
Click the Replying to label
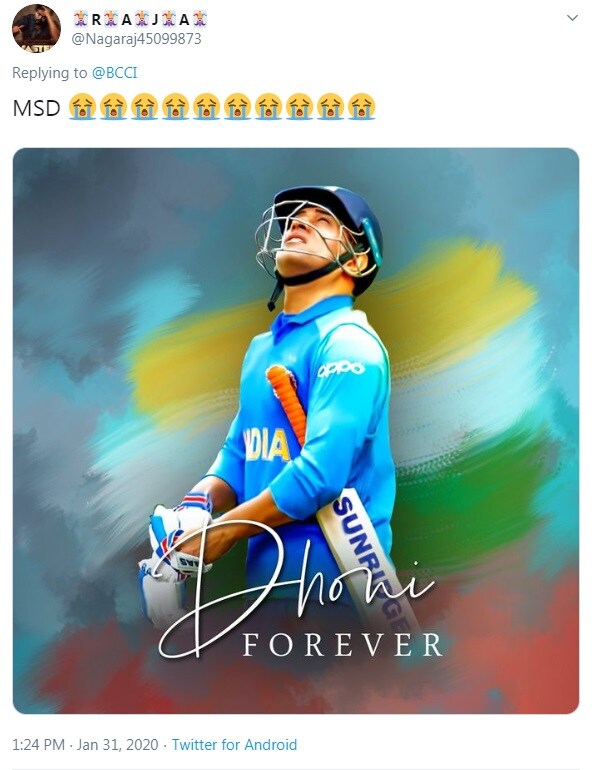point(49,73)
